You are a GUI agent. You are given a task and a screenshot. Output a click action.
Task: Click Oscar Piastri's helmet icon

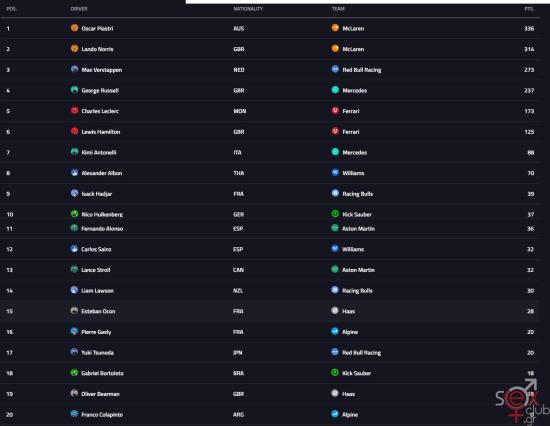pos(74,28)
